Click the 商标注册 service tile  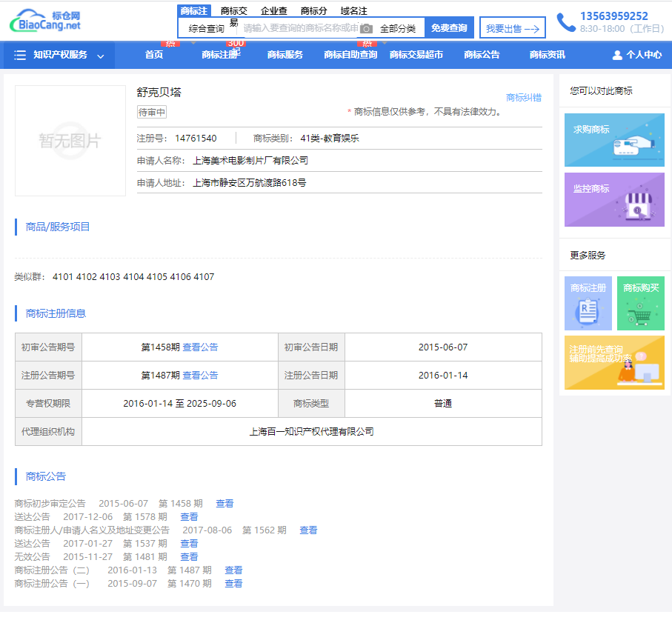(x=588, y=303)
